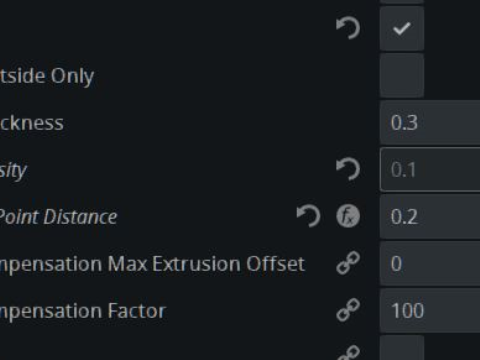Screen dimensions: 480x360
Task: Uncheck the enabled checkbox in the top row
Action: [x=402, y=29]
